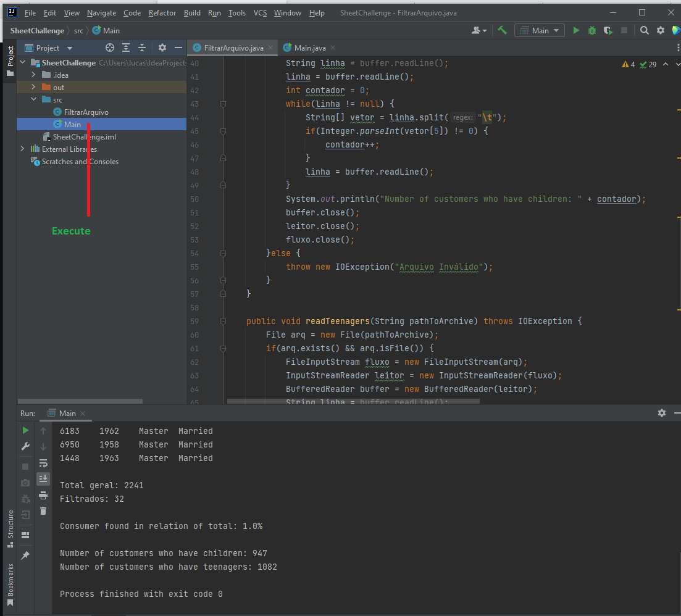Collapse the src folder in Project view
Screen dimensions: 681x616
coord(35,99)
